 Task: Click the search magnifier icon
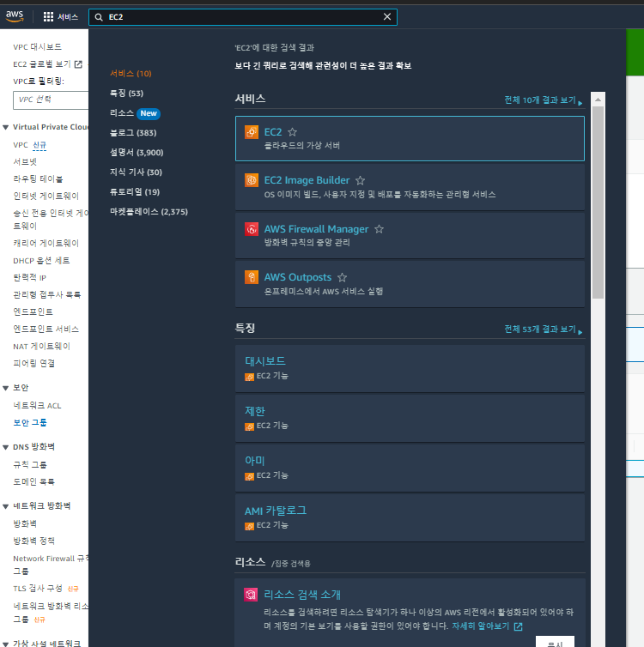coord(99,17)
